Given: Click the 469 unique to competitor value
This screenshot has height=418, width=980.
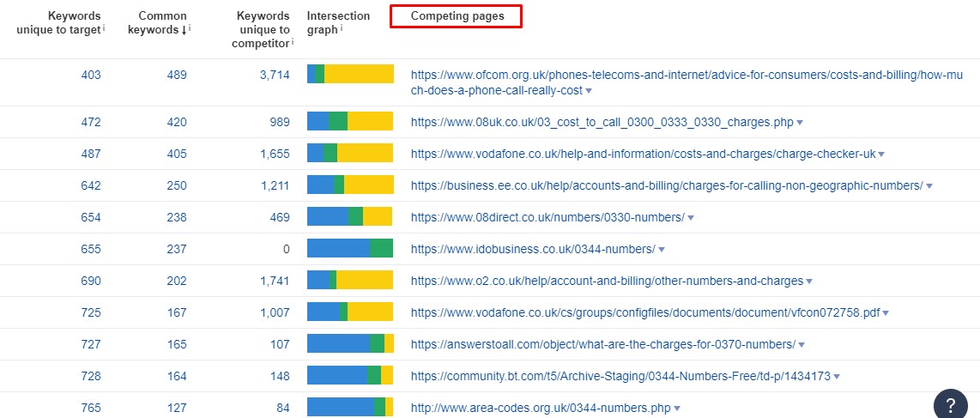Looking at the screenshot, I should (x=280, y=218).
